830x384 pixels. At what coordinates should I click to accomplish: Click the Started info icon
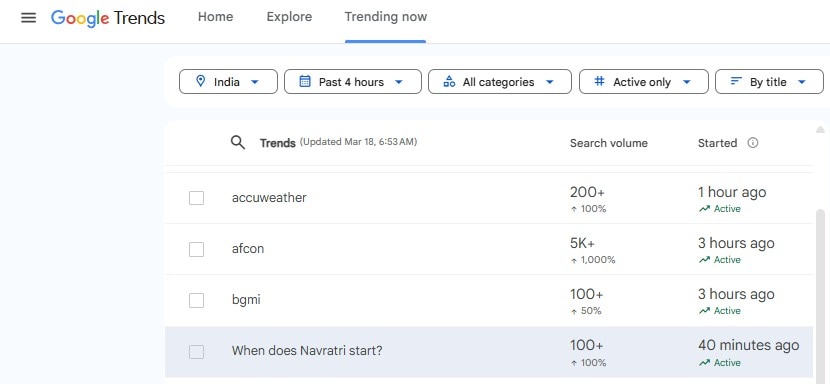753,143
